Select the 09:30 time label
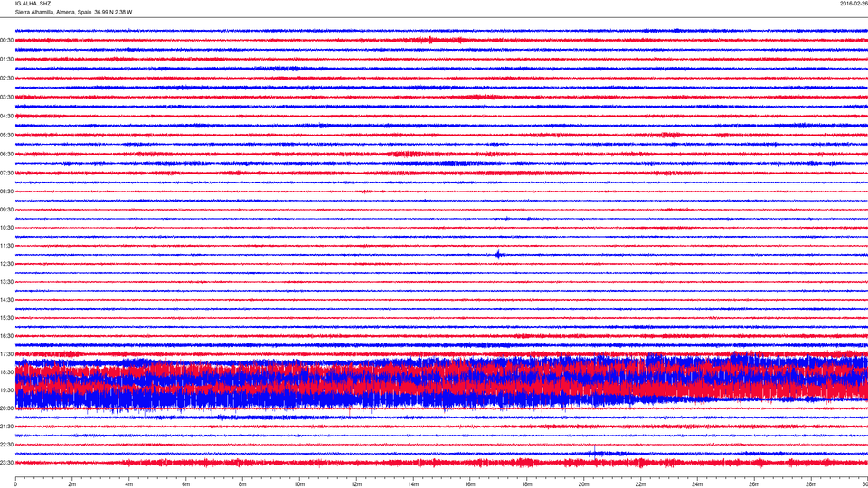 point(6,210)
